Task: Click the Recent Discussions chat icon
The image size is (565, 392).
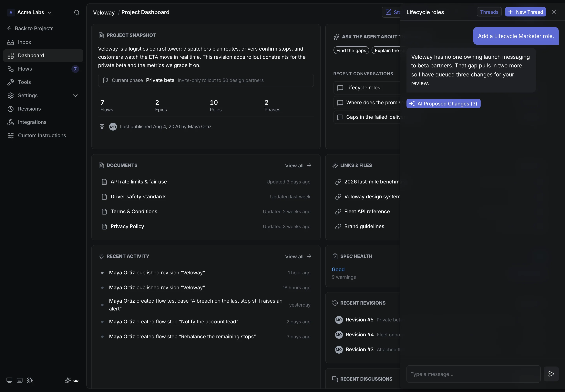Action: pyautogui.click(x=335, y=379)
